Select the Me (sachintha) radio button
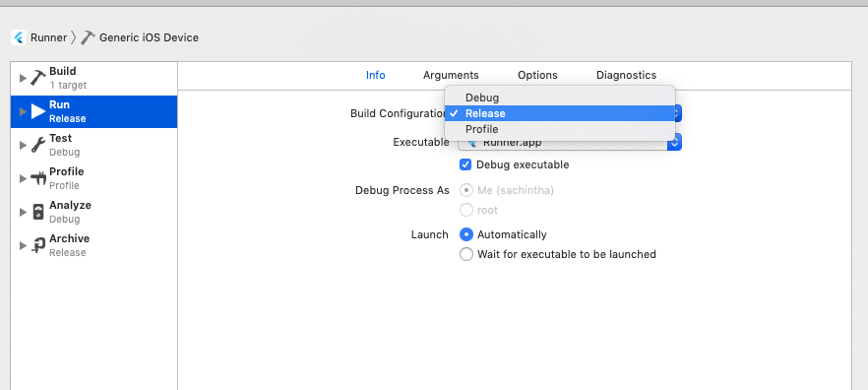This screenshot has height=390, width=868. click(466, 191)
